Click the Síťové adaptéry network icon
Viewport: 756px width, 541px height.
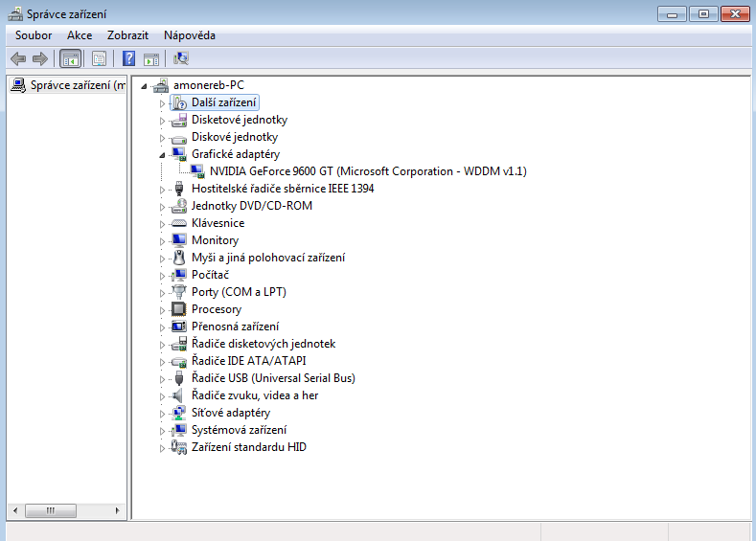[x=179, y=413]
